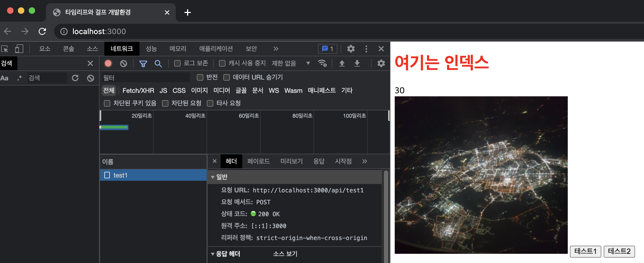Close the 타임리프와 걸프 개발환경 tab
The image size is (644, 263).
coord(167,12)
